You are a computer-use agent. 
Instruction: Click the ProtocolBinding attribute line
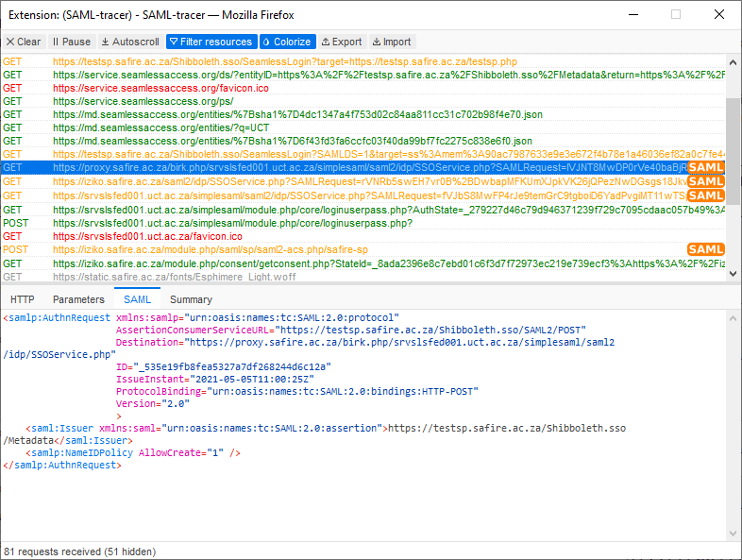coord(297,392)
